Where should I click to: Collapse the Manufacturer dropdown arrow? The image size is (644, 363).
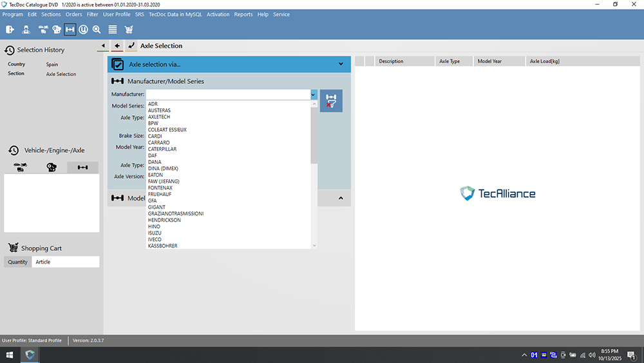tap(313, 94)
